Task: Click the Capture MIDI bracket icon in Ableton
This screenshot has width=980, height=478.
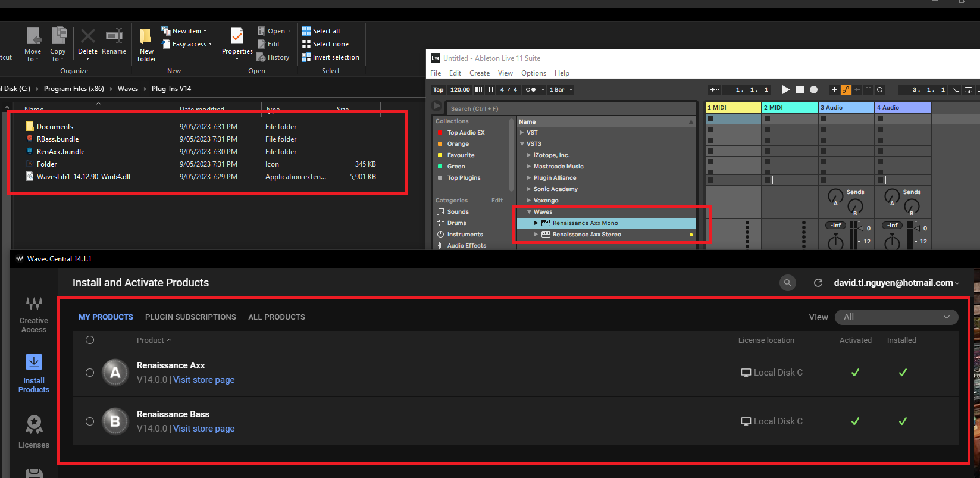Action: (x=869, y=90)
